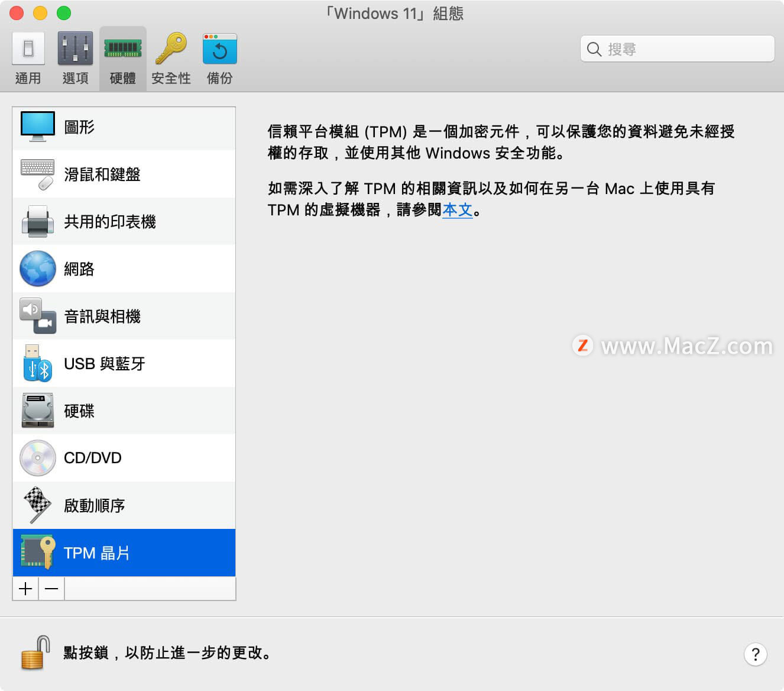Zoom the window with green button
The width and height of the screenshot is (784, 691).
tap(64, 12)
